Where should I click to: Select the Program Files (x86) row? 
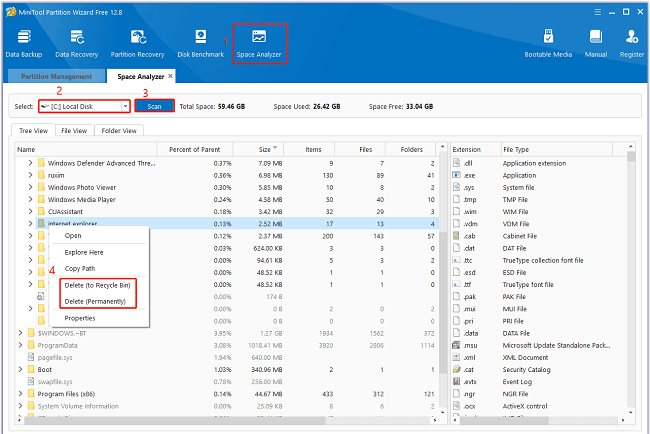click(227, 393)
